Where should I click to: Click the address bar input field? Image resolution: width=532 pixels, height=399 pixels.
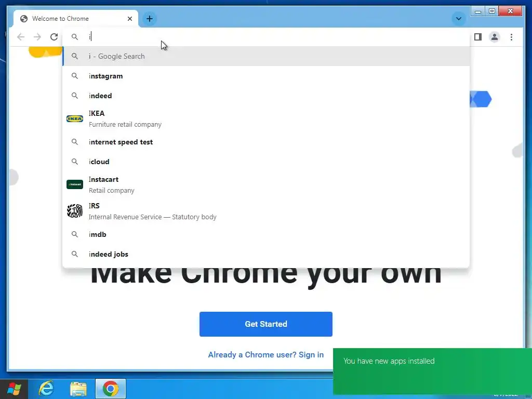coord(266,37)
